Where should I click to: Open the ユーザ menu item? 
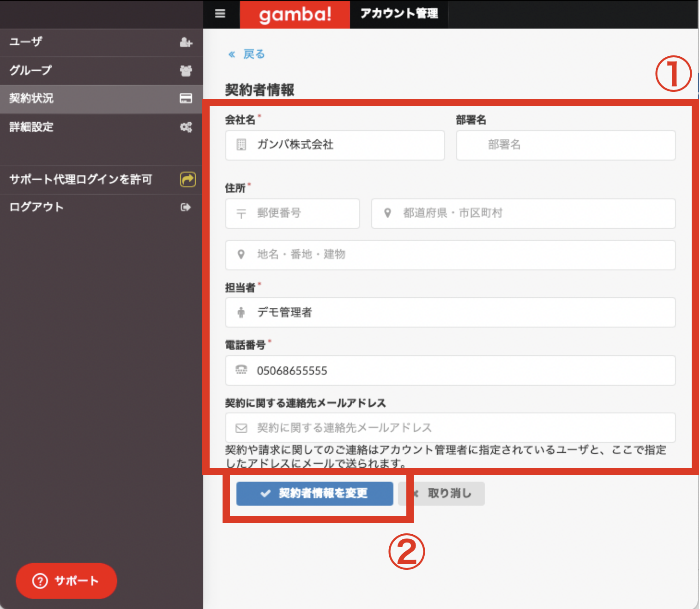(102, 42)
